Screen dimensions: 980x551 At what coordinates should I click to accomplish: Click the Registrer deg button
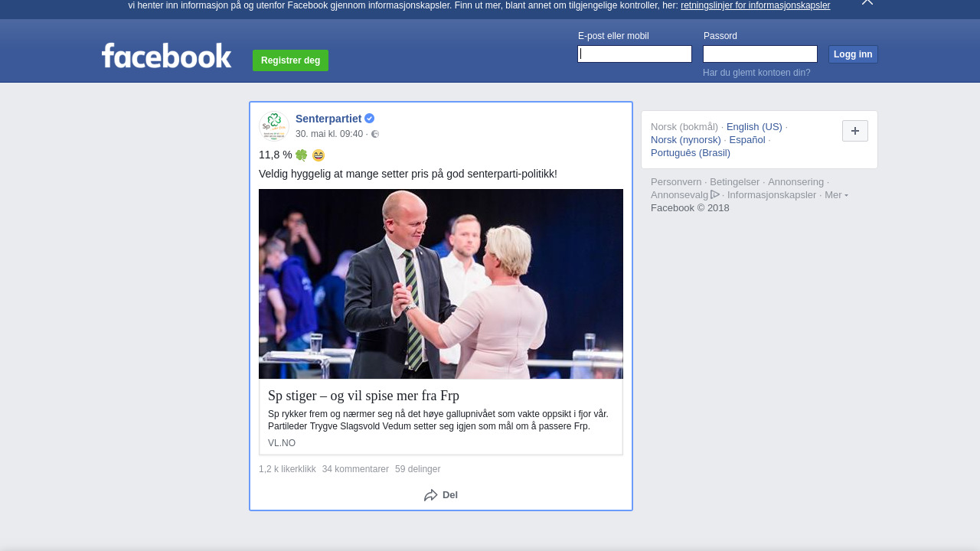(290, 60)
